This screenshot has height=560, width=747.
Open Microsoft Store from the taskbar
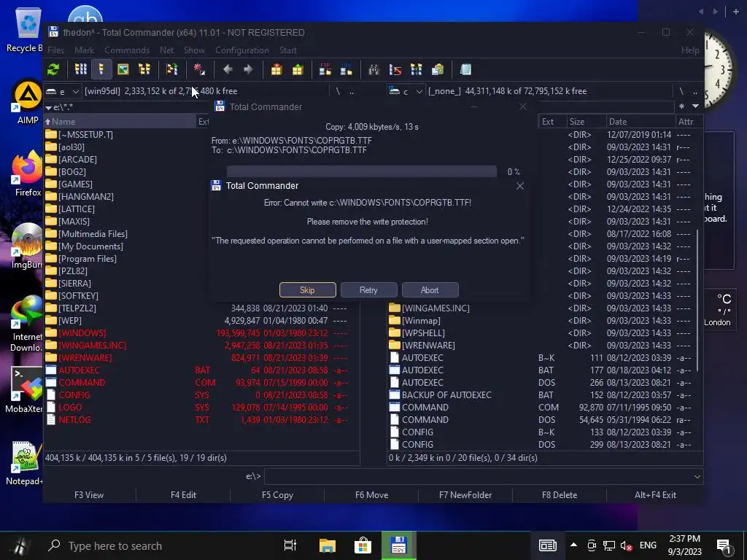coord(363,545)
